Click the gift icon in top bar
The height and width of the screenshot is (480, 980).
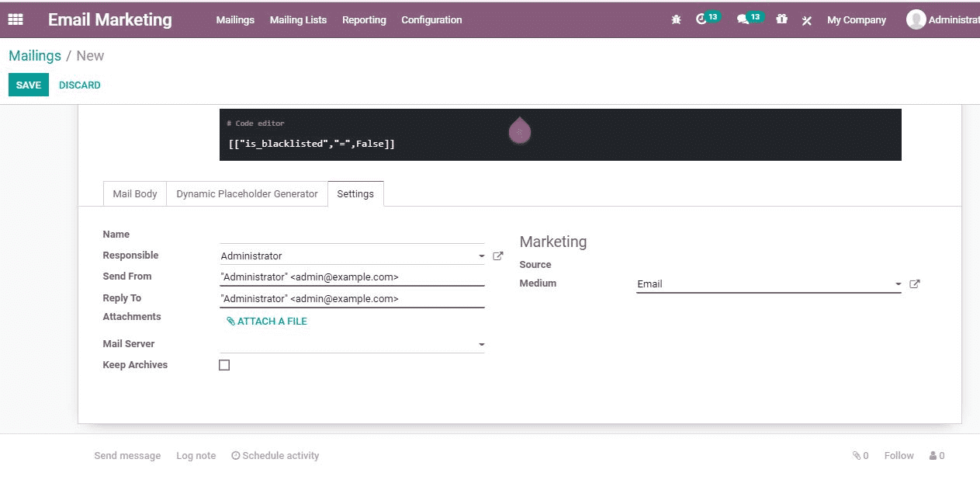coord(781,19)
